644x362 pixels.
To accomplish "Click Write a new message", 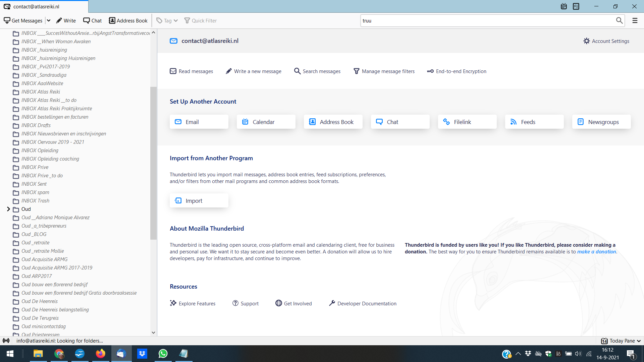I will pos(254,71).
